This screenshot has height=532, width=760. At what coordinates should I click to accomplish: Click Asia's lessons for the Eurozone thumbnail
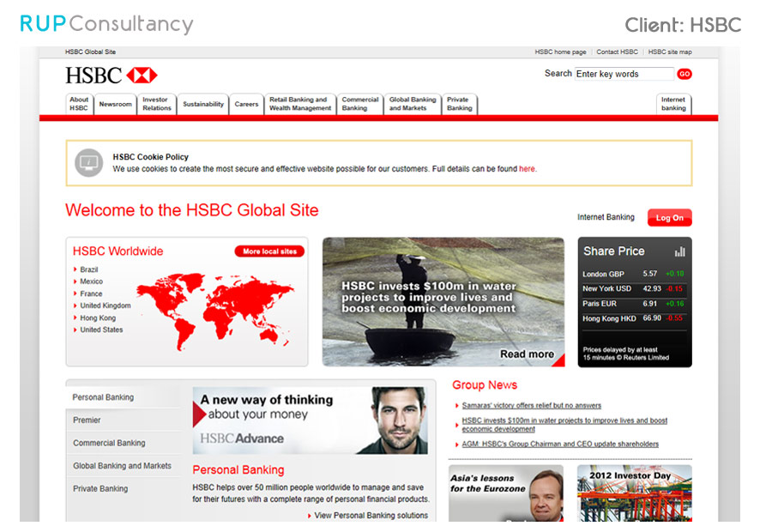tap(506, 493)
